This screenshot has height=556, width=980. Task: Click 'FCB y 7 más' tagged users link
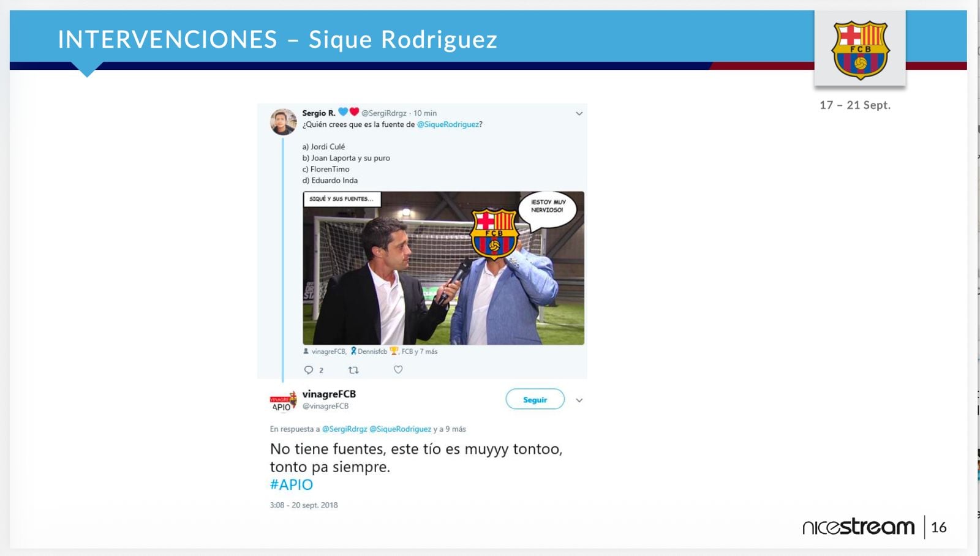pos(419,351)
